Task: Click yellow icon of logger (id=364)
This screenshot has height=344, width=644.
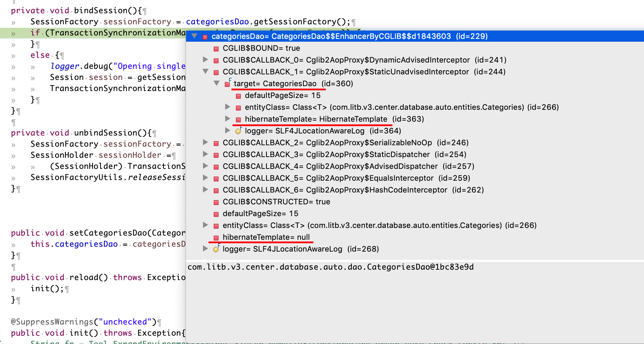Action: pos(238,131)
